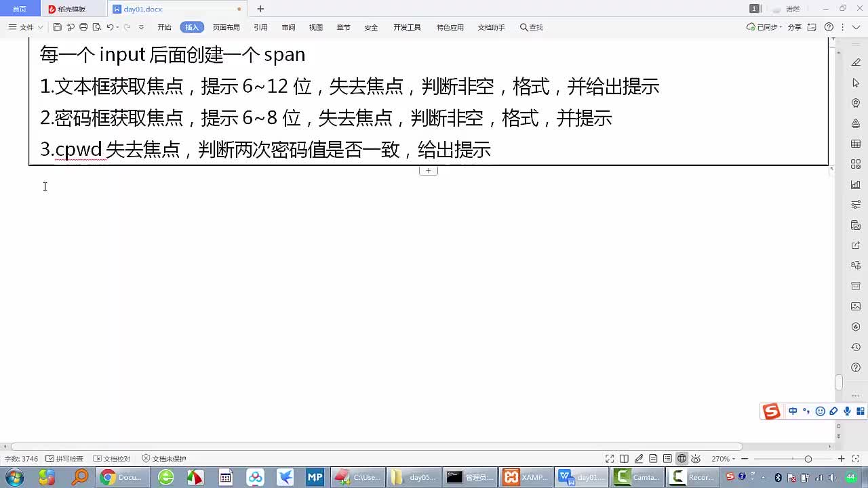Switch to page layout view icon
The width and height of the screenshot is (868, 488).
(x=653, y=459)
